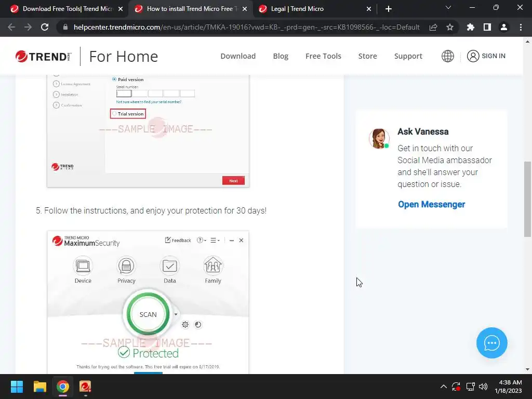Click the page vertical scrollbar thumb

click(527, 199)
